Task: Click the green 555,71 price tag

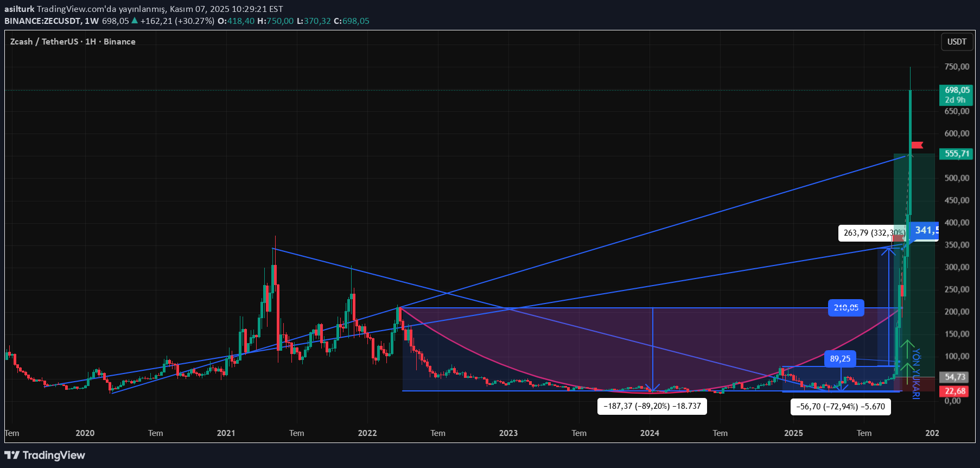Action: tap(957, 154)
